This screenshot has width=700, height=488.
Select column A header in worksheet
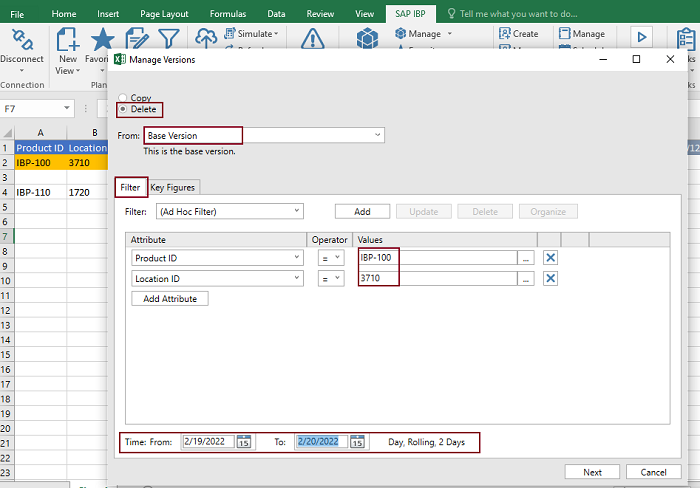point(41,132)
